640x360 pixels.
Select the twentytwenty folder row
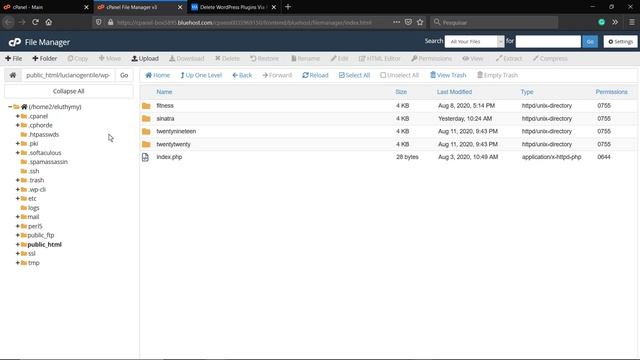(x=388, y=144)
